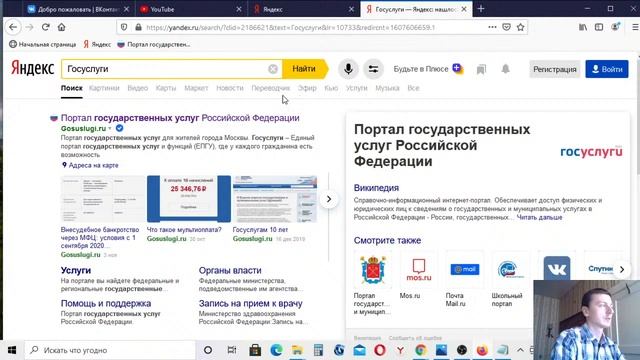Image resolution: width=640 pixels, height=360 pixels.
Task: Start voice search with the microphone icon
Action: coord(348,69)
